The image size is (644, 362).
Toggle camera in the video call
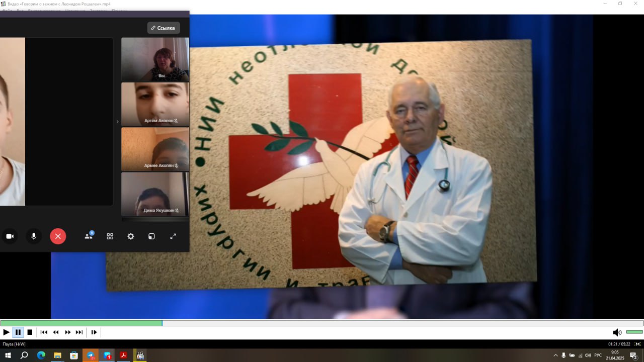click(x=10, y=236)
